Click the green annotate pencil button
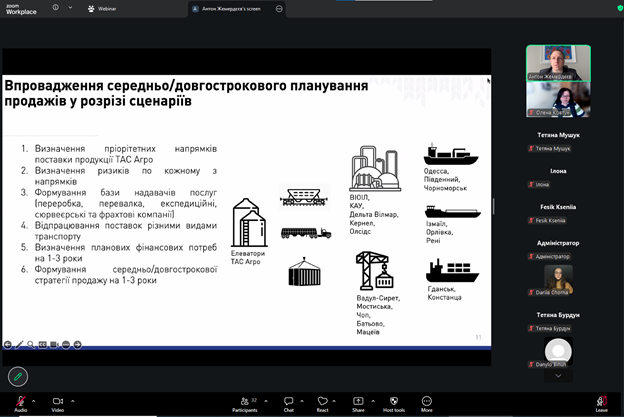Image resolution: width=624 pixels, height=417 pixels. [16, 376]
